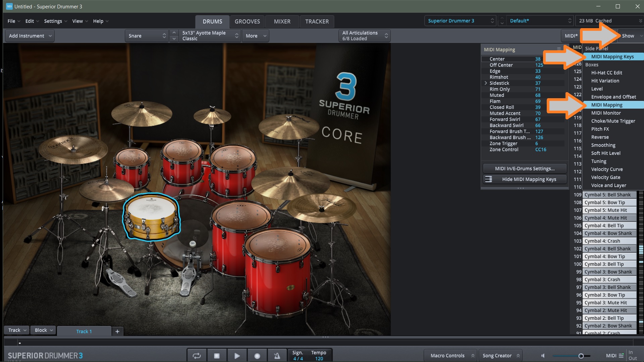
Task: Open Song Creator panel
Action: click(500, 356)
